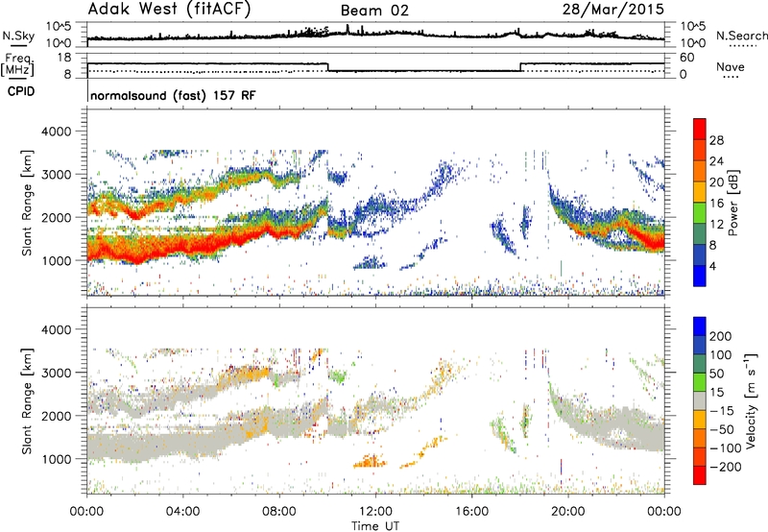The width and height of the screenshot is (768, 532).
Task: Click the "12:00" time axis label
Action: pyautogui.click(x=375, y=512)
